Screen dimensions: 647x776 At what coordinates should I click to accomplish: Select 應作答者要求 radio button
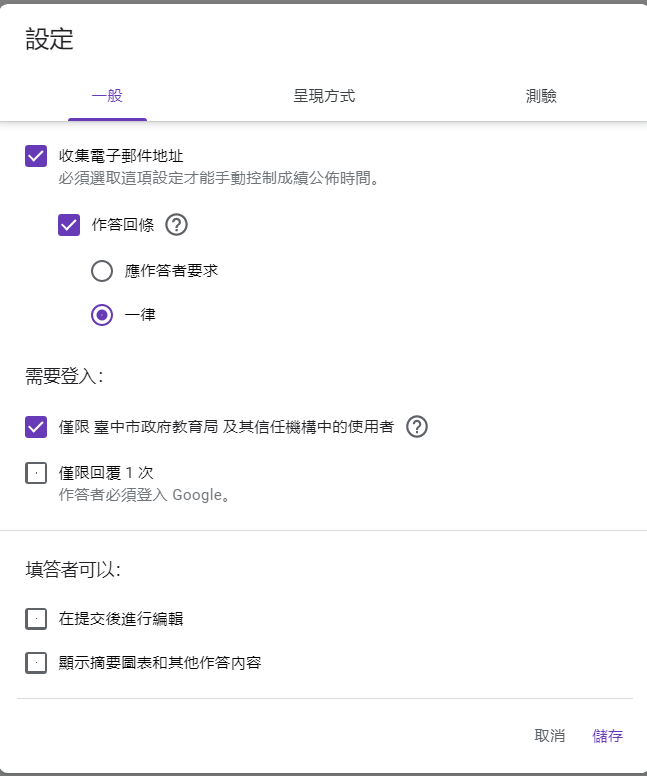(x=102, y=271)
